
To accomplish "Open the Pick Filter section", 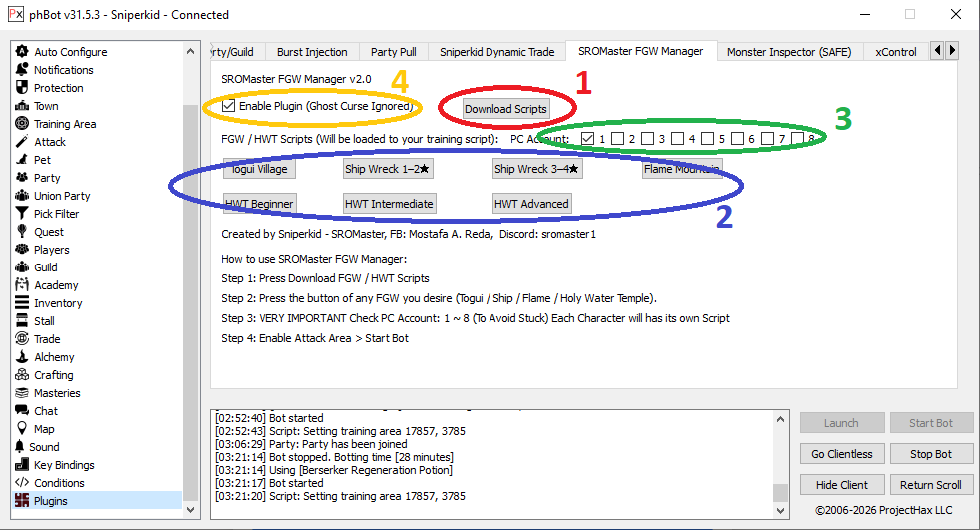I will coord(56,214).
